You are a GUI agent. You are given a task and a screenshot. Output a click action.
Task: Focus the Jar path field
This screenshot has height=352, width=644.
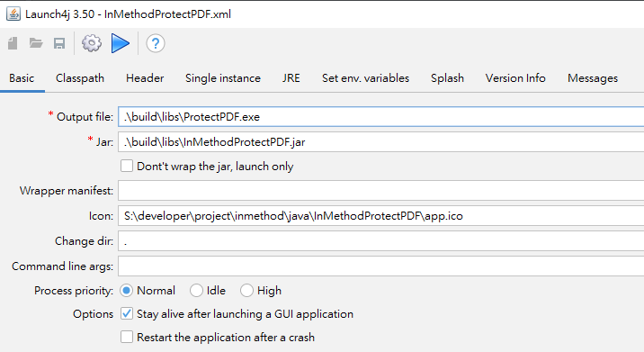coord(380,142)
